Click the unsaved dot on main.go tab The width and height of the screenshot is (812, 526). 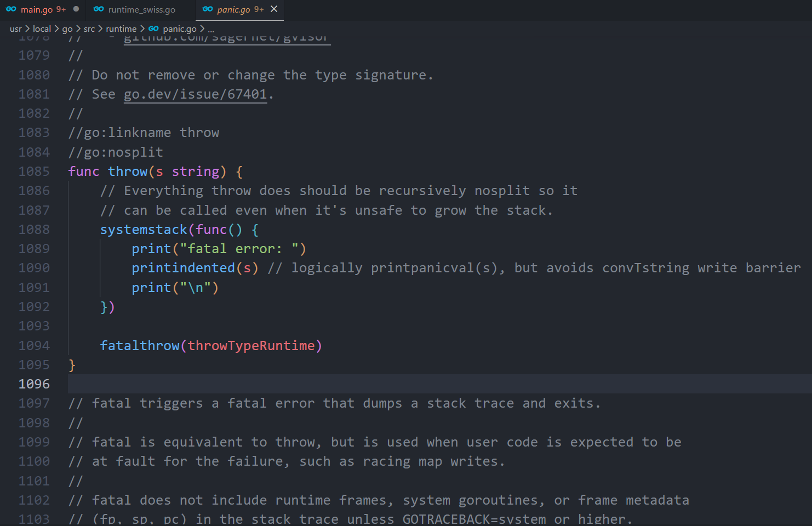tap(76, 9)
